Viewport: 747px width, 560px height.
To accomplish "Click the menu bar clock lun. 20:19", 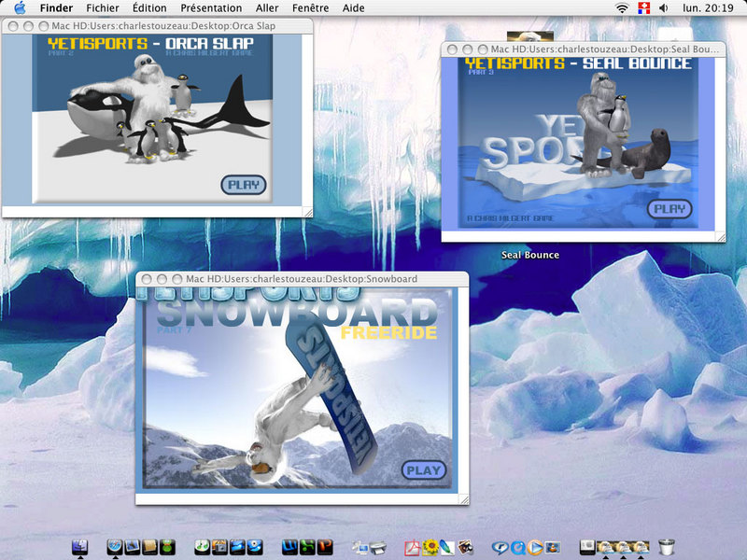I will [x=708, y=8].
